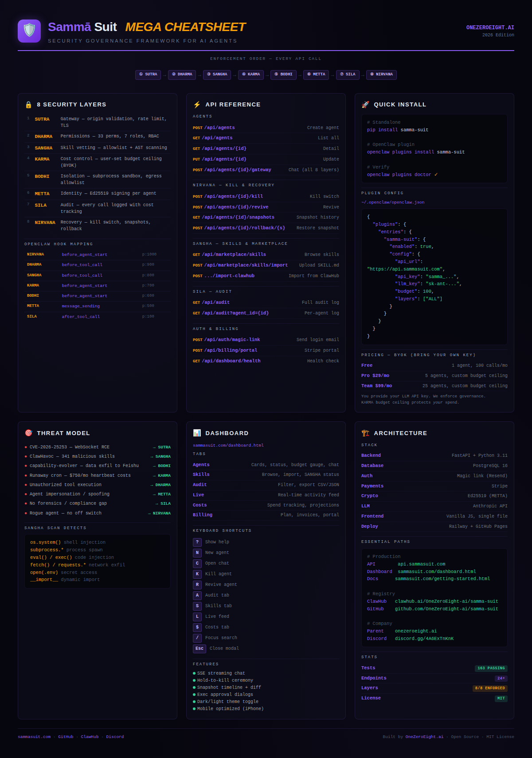The height and width of the screenshot is (758, 532).
Task: Click the crane icon beside Architecture
Action: (365, 433)
